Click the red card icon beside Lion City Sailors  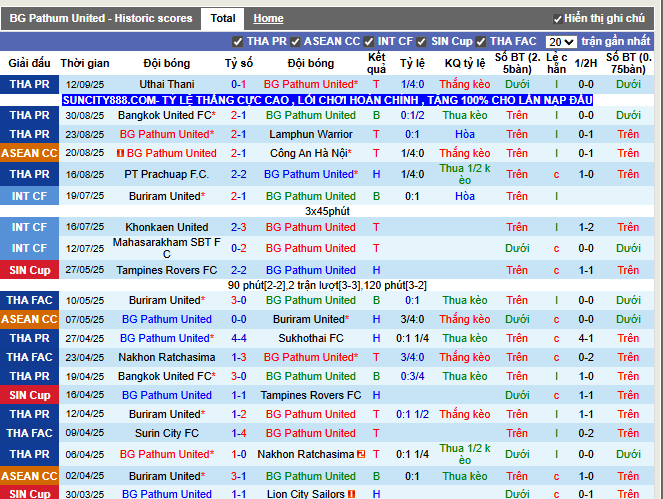pos(351,494)
